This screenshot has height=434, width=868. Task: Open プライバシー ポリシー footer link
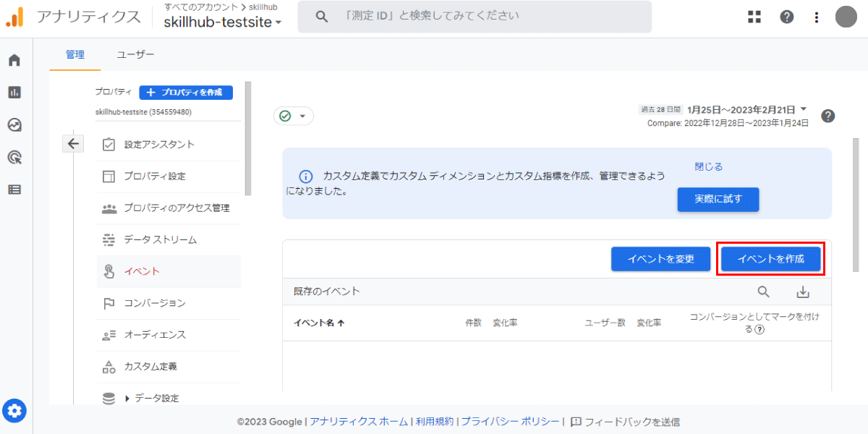coord(511,422)
